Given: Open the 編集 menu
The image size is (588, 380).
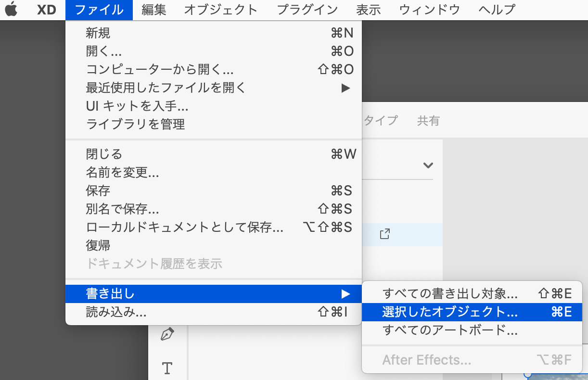Looking at the screenshot, I should click(x=153, y=9).
